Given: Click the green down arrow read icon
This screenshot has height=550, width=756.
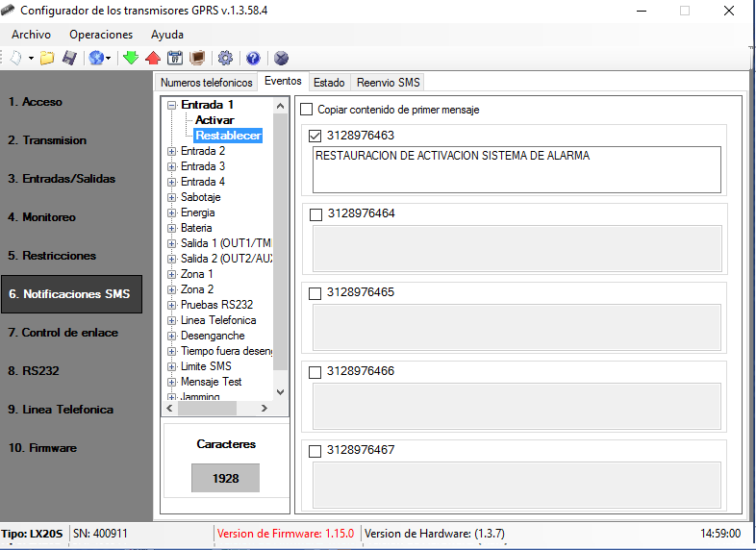Looking at the screenshot, I should coord(131,59).
